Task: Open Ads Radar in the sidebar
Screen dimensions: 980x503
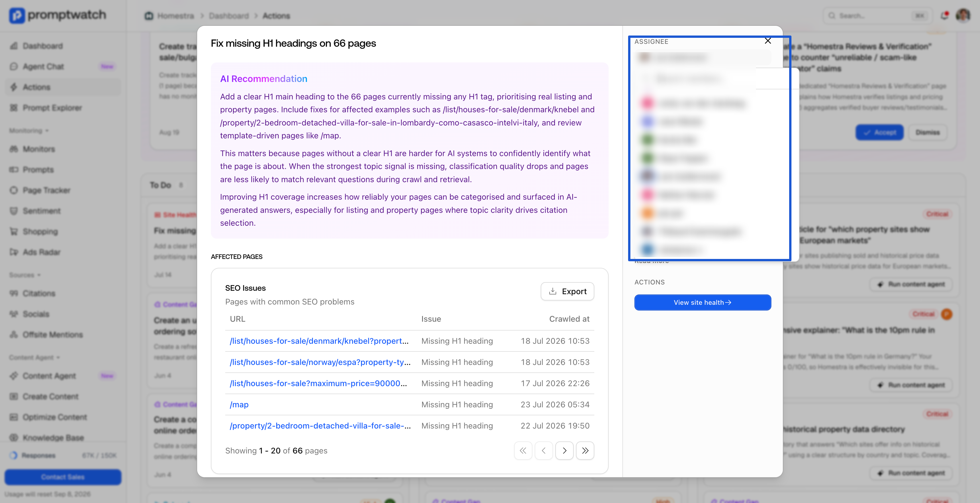Action: (63, 252)
